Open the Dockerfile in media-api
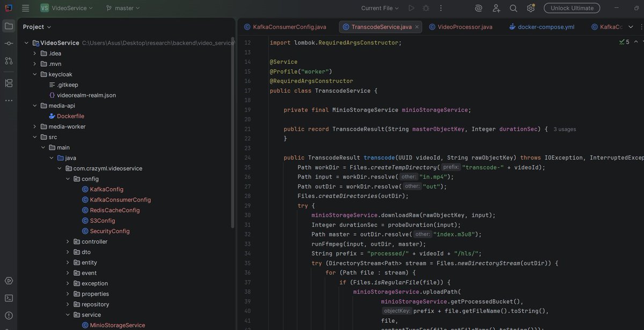Viewport: 644px width, 330px height. click(70, 116)
